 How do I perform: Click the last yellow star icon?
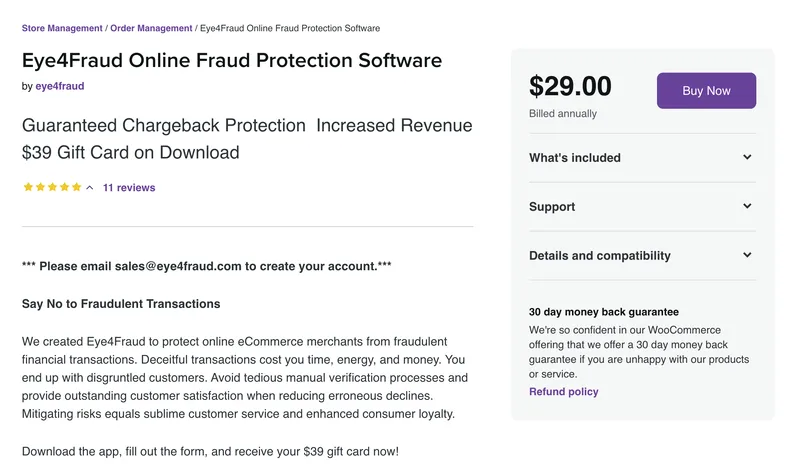(x=76, y=187)
